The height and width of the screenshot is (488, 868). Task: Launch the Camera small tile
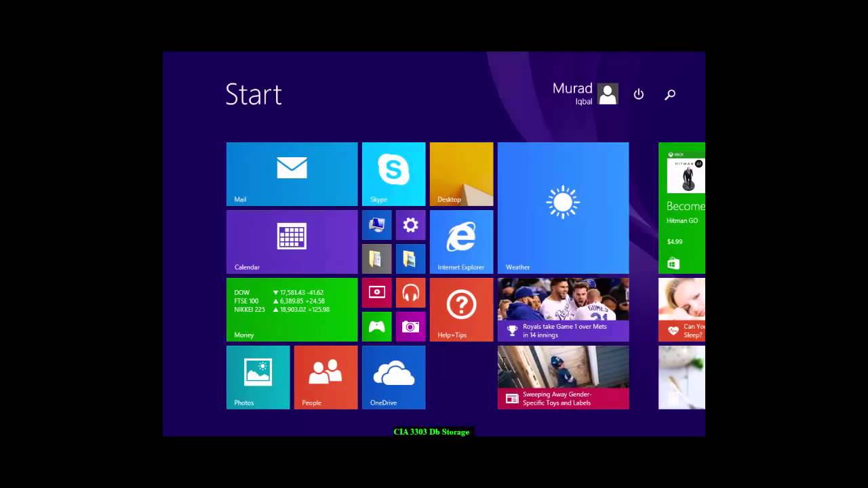pos(410,327)
